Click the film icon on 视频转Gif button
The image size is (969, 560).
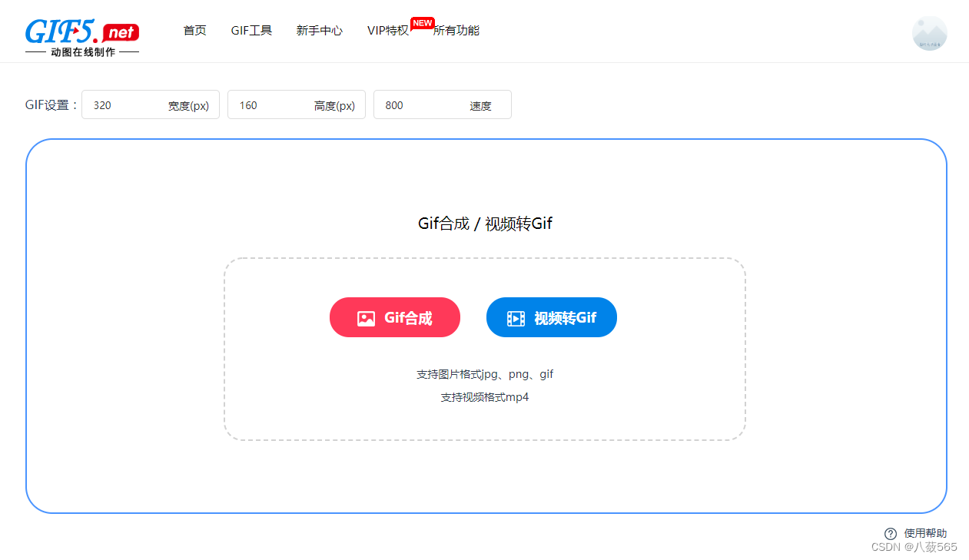click(516, 318)
